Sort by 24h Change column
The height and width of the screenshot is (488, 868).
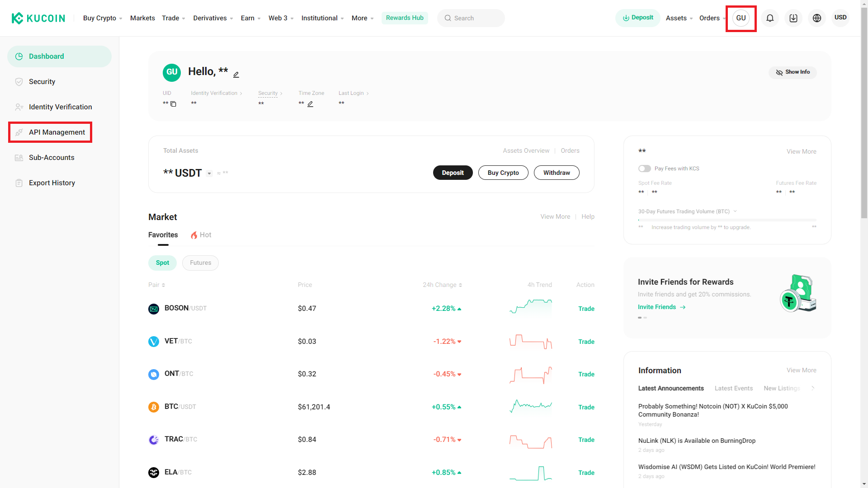click(x=442, y=285)
